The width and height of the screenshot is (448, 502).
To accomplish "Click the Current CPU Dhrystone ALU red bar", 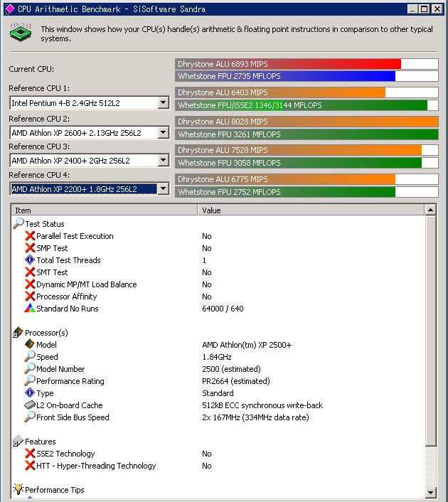I will (x=288, y=64).
